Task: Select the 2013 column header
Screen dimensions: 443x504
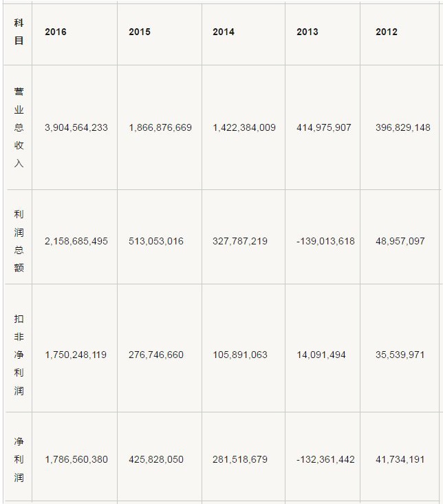Action: pos(307,32)
